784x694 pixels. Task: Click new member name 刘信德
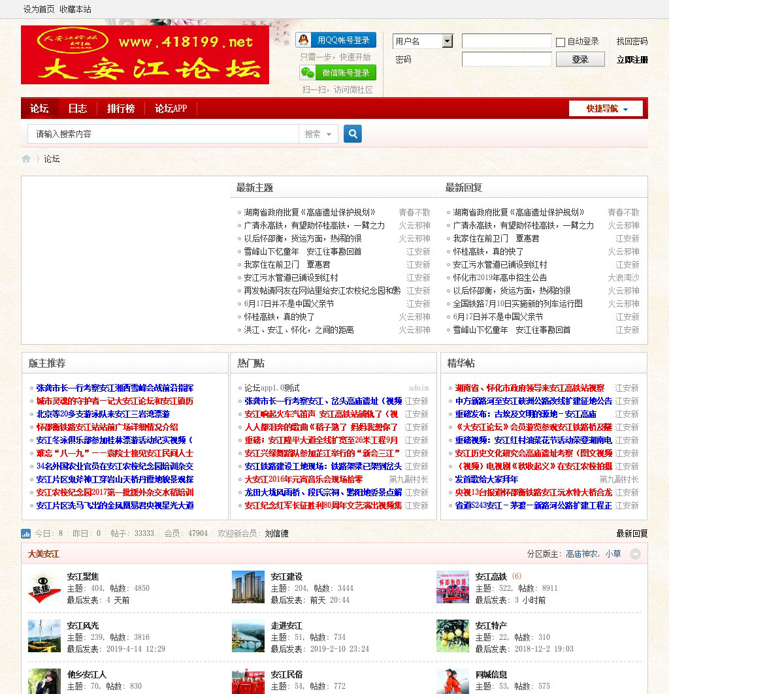click(x=276, y=533)
